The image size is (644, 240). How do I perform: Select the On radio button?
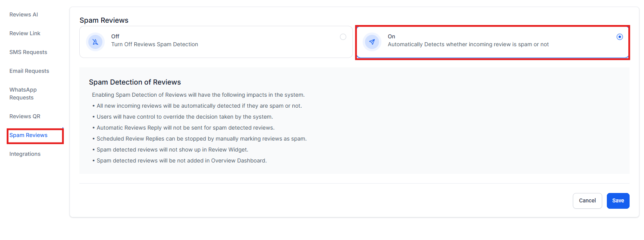tap(619, 37)
